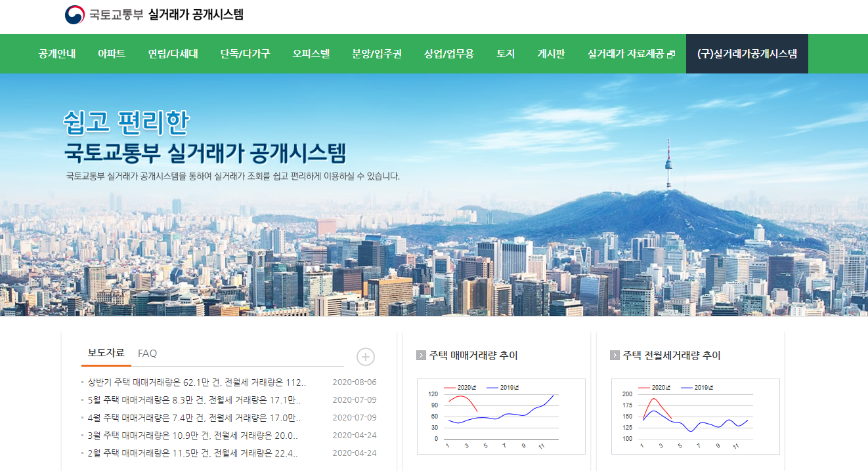Open the 상반기 주택 매매거래량은 62.1만 건 article
Screen dimensions: 868x471
(x=197, y=382)
